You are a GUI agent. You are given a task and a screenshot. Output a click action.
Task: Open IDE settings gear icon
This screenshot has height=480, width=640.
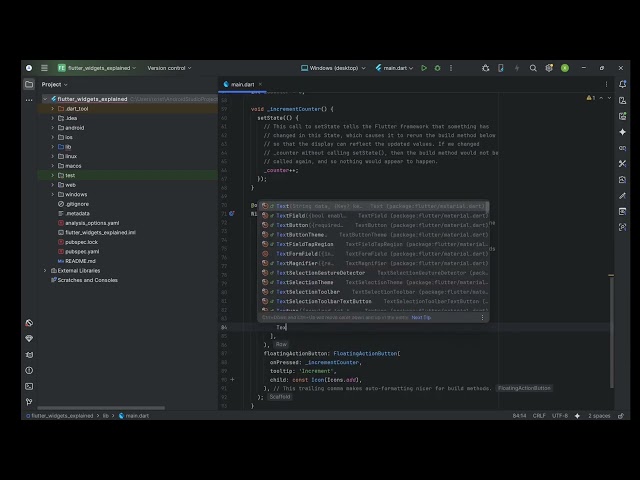click(x=549, y=68)
